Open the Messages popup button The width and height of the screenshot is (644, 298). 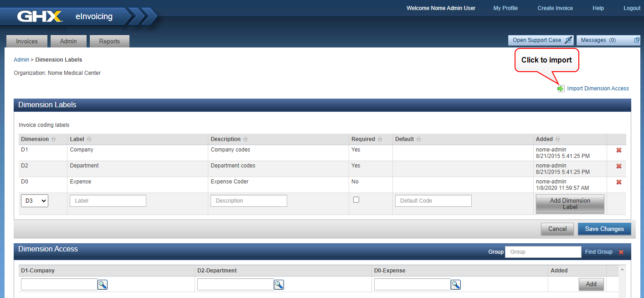tap(608, 40)
